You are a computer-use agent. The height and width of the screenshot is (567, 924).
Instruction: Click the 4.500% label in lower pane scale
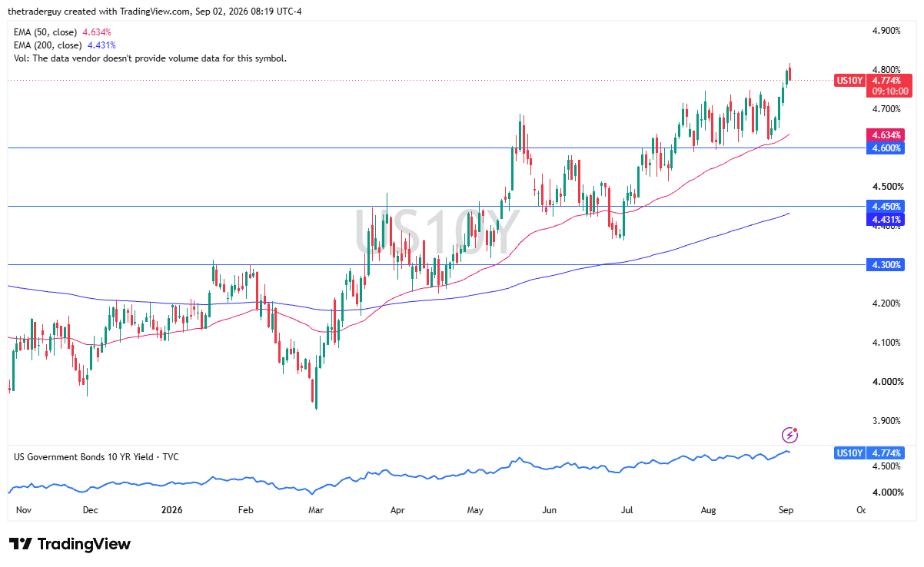886,466
